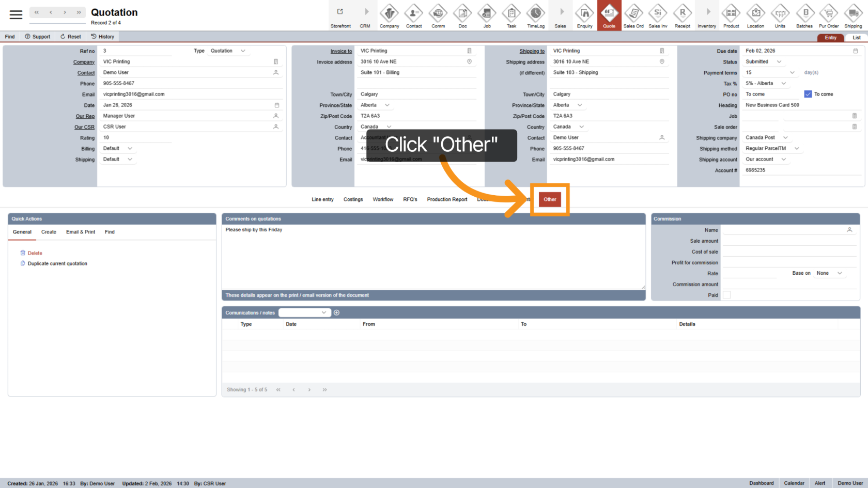Add a communication note with plus icon
The image size is (868, 488).
(337, 313)
